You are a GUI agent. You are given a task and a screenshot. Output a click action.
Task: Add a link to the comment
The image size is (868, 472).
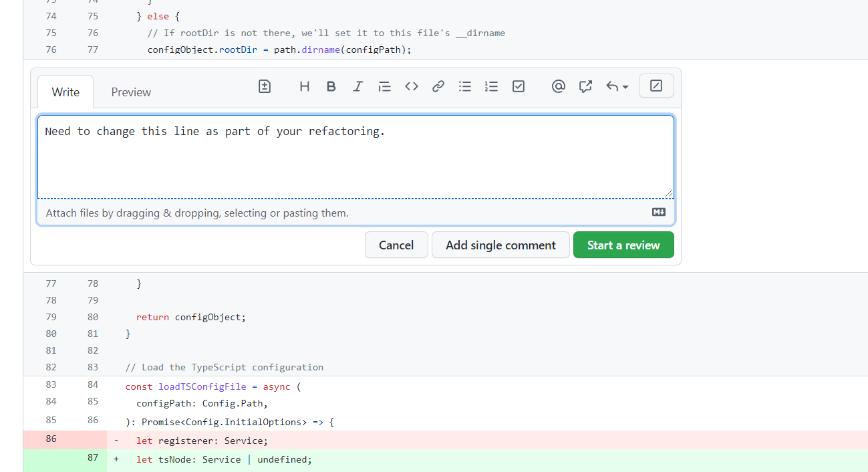[x=438, y=86]
